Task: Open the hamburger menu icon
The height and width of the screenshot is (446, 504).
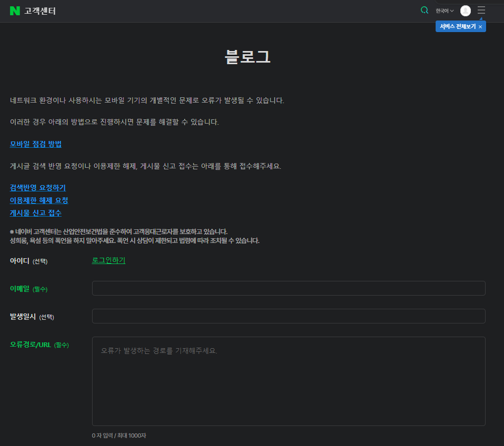Action: (x=481, y=11)
